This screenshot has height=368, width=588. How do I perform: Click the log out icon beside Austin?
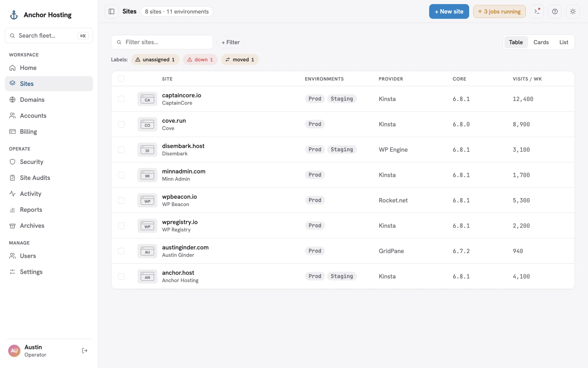(85, 351)
